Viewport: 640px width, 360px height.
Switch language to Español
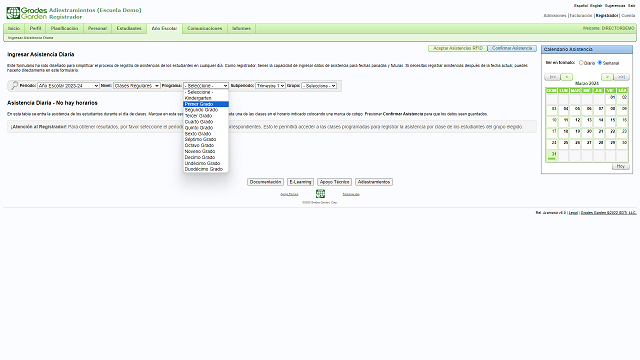tap(581, 6)
